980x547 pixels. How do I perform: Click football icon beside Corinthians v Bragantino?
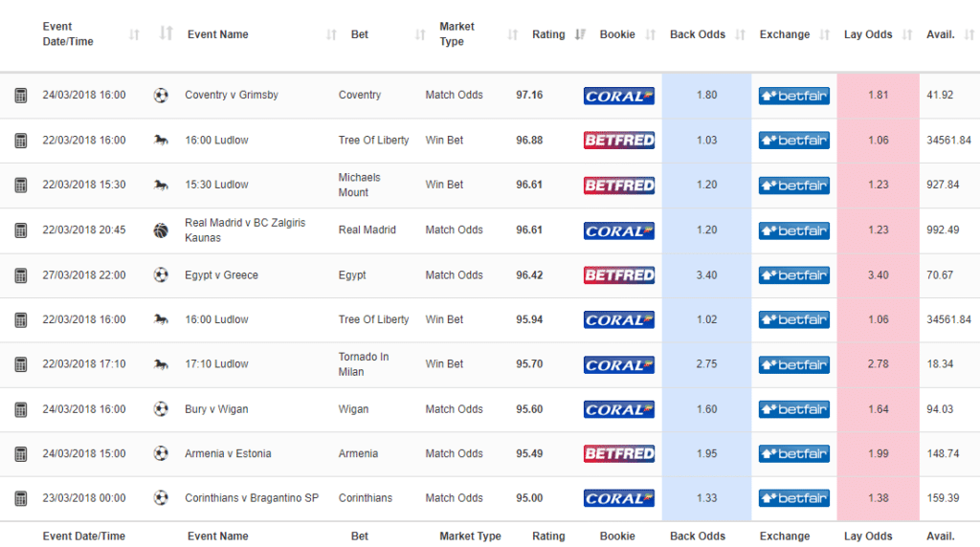point(161,497)
